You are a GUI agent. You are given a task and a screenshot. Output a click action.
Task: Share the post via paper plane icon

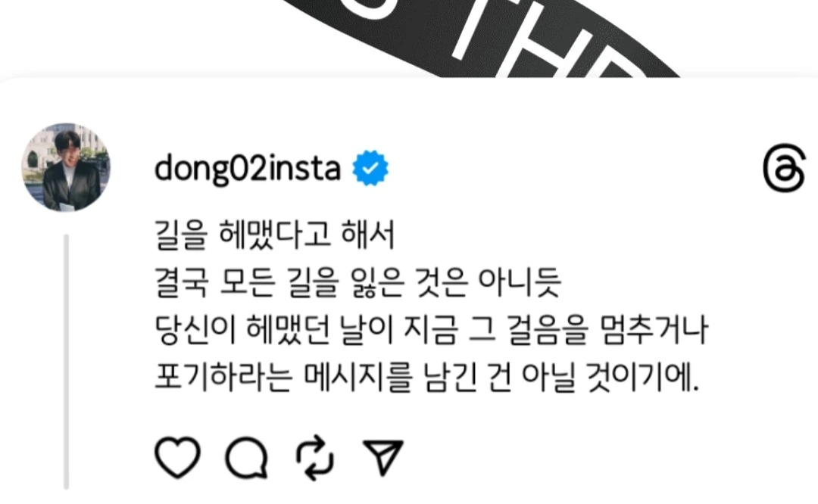(383, 458)
